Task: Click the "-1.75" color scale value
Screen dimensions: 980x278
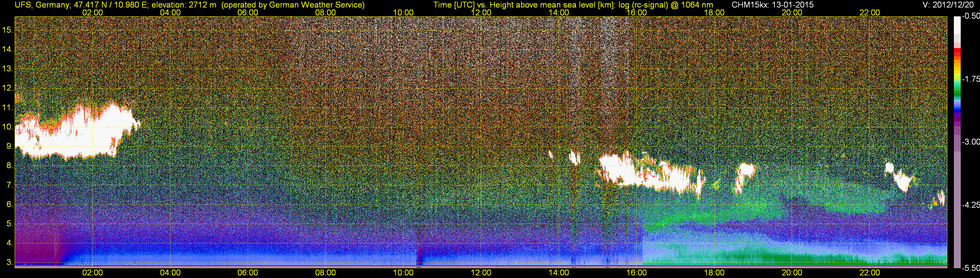Action: tap(971, 79)
